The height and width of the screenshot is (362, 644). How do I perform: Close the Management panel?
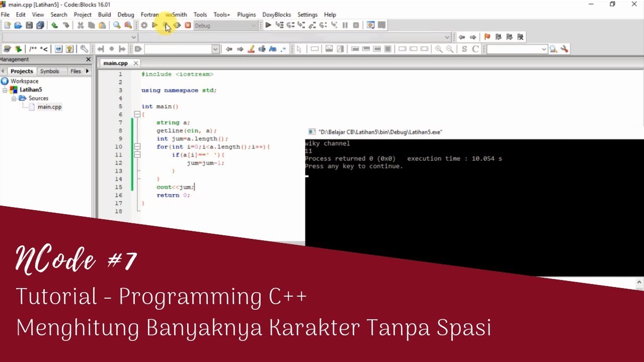tap(89, 59)
